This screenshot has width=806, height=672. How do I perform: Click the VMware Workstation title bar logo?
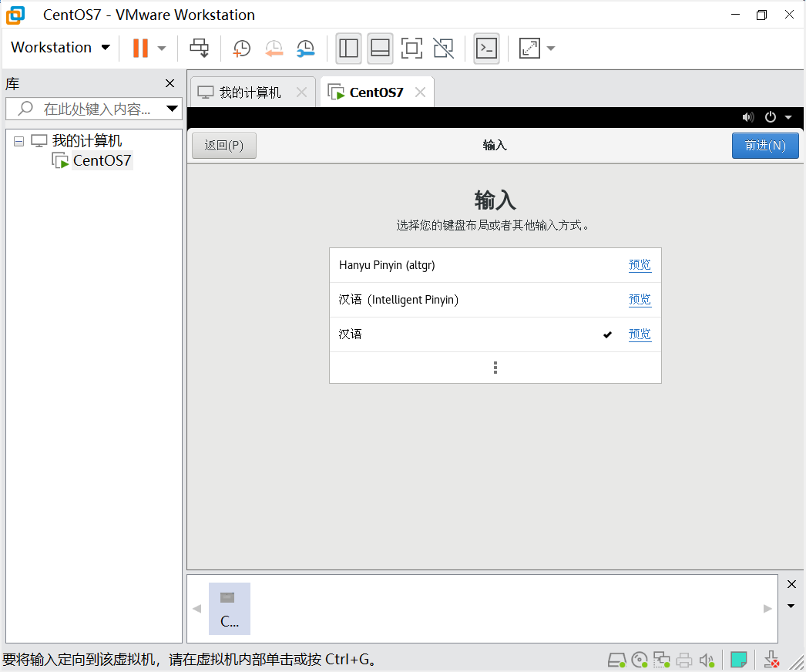(15, 15)
